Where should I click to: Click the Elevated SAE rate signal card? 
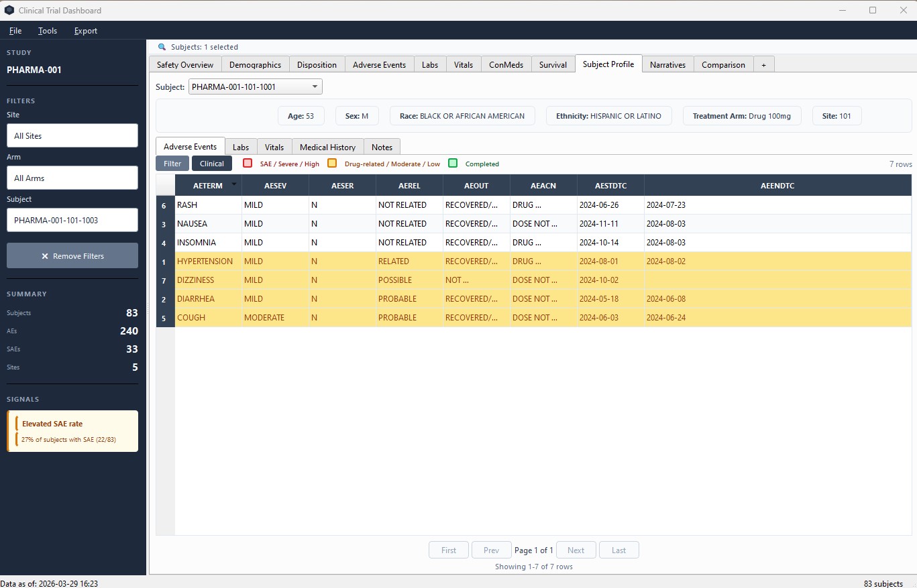72,431
